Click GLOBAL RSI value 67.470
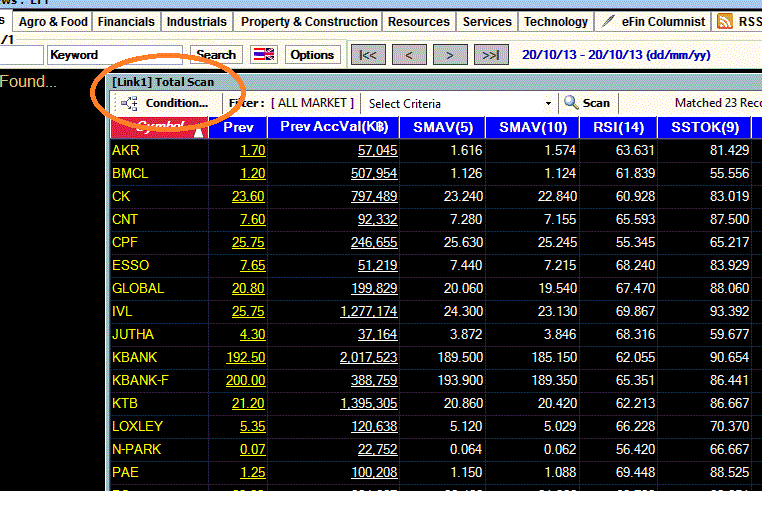The image size is (762, 530). [x=635, y=289]
